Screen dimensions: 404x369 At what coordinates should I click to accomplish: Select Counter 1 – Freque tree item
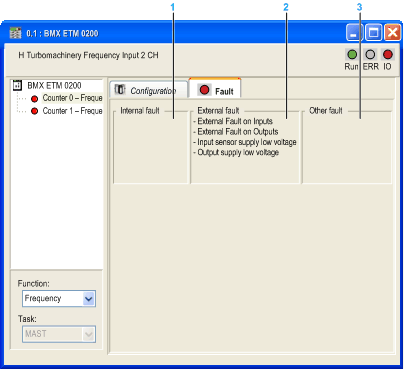[72, 111]
